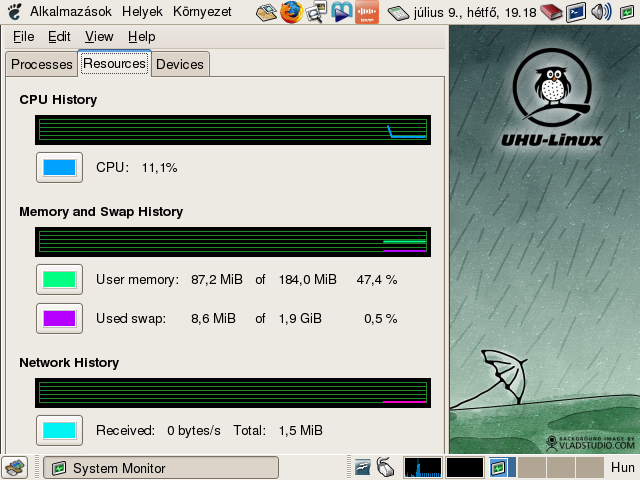The width and height of the screenshot is (640, 480).
Task: Click the Network History graph
Action: coord(233,393)
